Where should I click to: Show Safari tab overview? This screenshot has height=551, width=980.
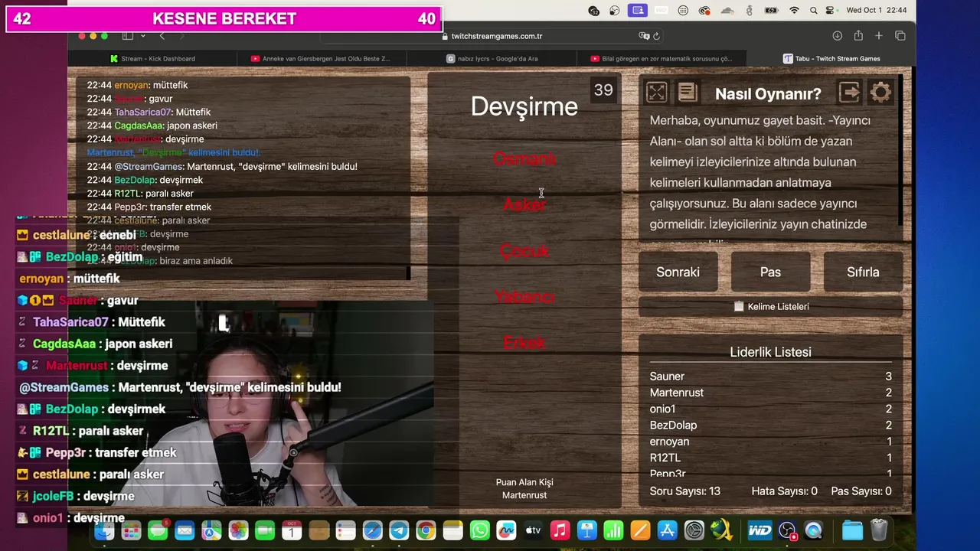tap(900, 36)
